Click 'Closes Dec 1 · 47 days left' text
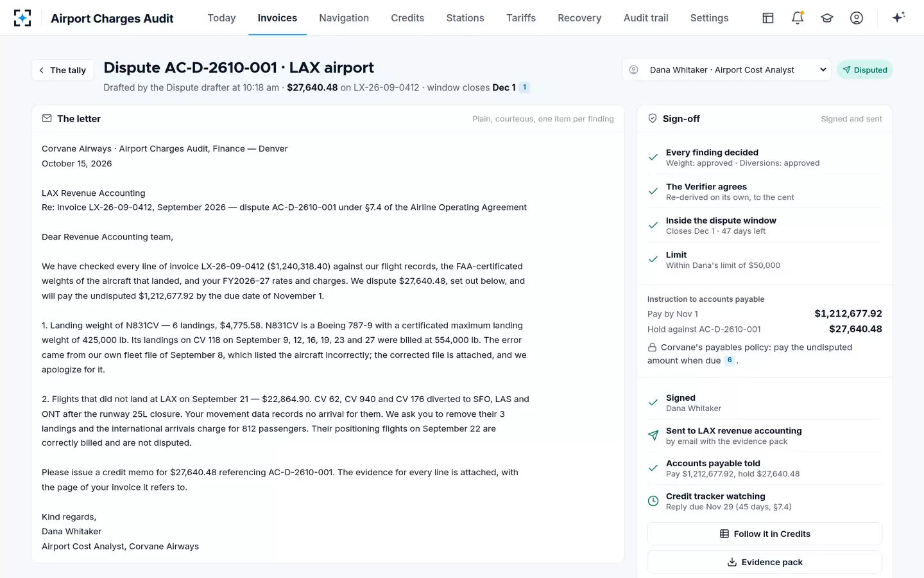Screen dimensions: 924x578 [715, 231]
